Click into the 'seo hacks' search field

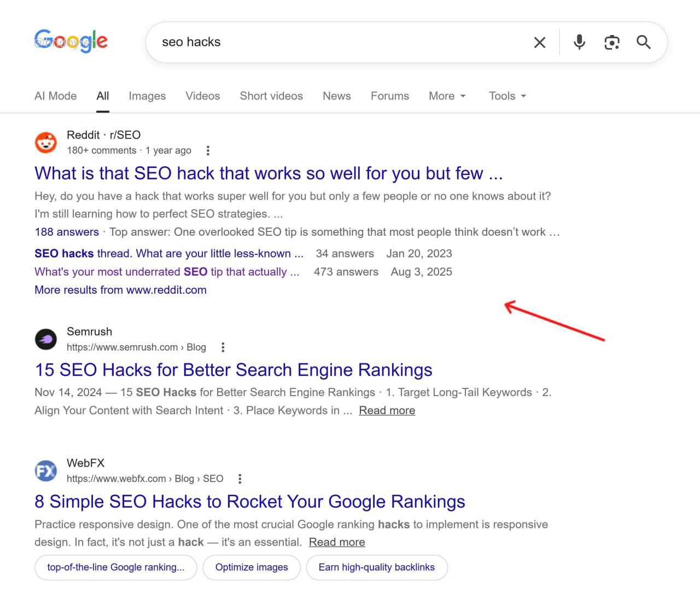[339, 42]
